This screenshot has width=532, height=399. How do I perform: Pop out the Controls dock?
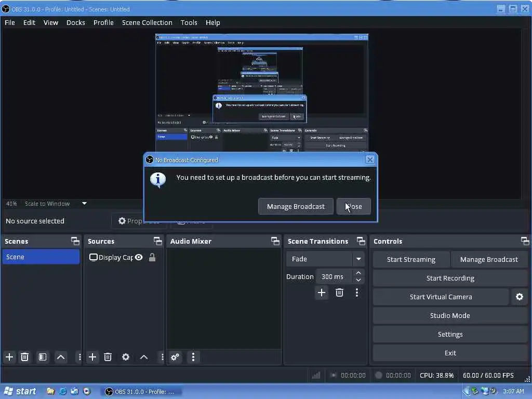[x=525, y=241]
